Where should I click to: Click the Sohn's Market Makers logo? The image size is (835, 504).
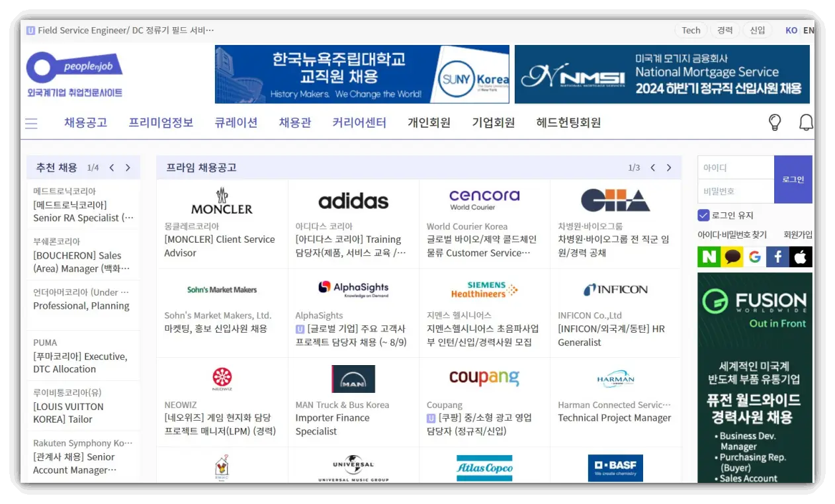[222, 290]
